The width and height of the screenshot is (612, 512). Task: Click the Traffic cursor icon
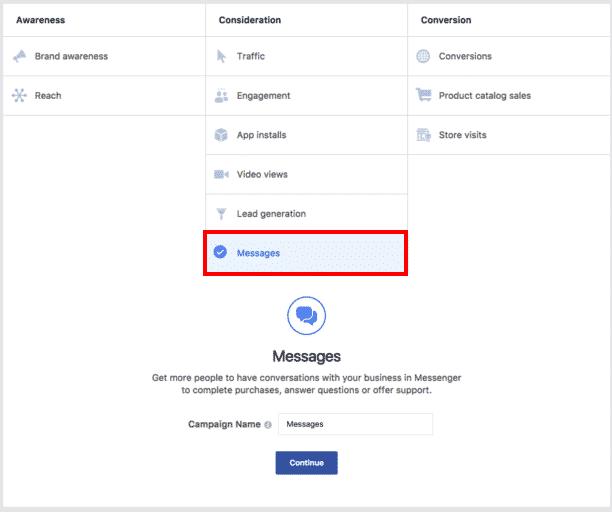coord(221,57)
